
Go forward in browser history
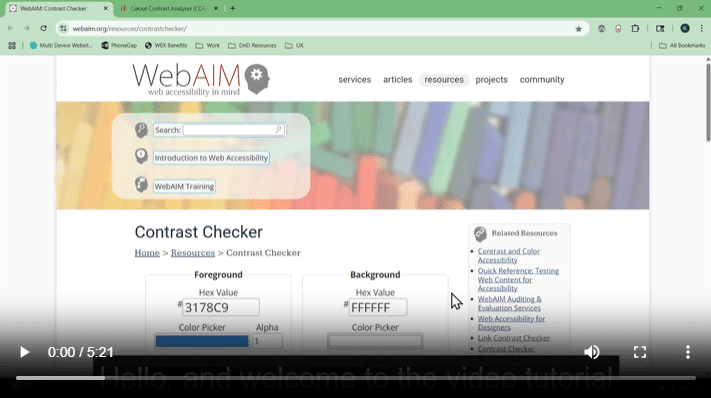pos(27,29)
